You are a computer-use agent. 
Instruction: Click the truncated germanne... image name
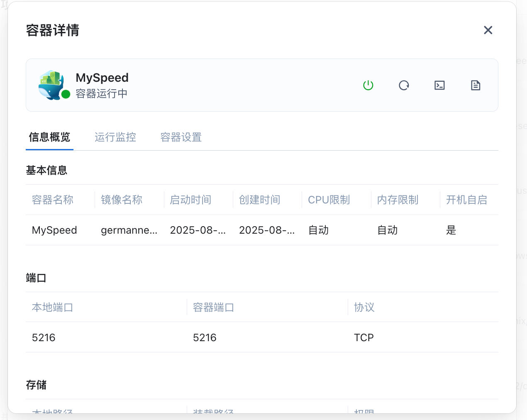click(129, 230)
